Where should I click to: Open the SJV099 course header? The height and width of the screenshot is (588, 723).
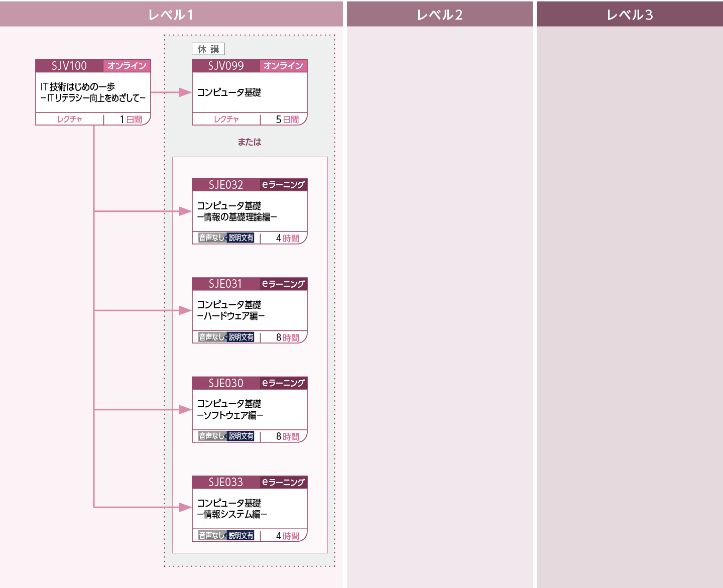pos(226,66)
